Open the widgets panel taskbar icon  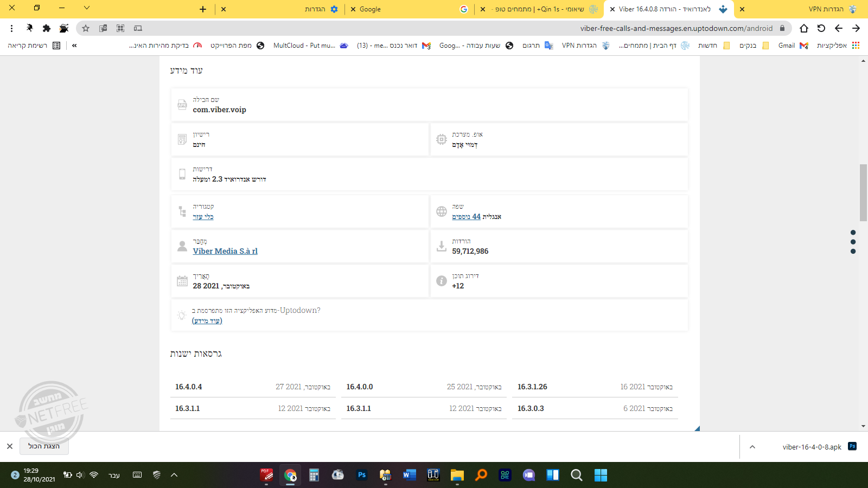pyautogui.click(x=553, y=475)
